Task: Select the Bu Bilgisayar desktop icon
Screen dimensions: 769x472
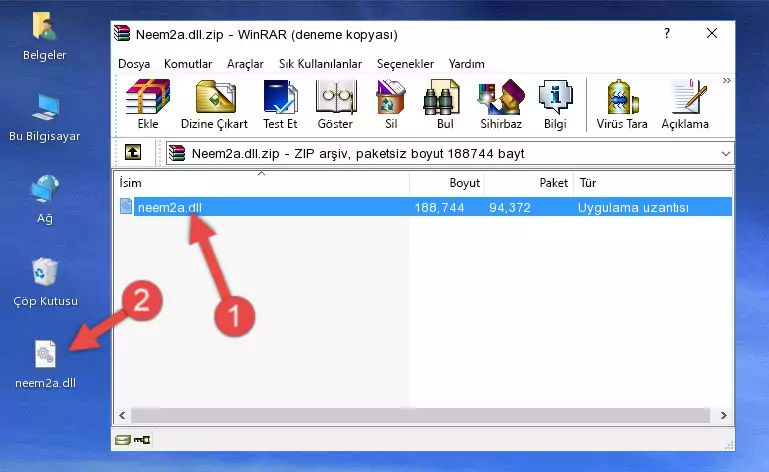Action: (x=45, y=118)
